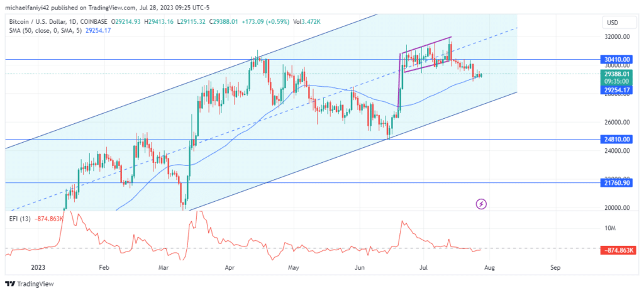The image size is (644, 293).
Task: Click the 32000.00 price axis tick
Action: [616, 36]
